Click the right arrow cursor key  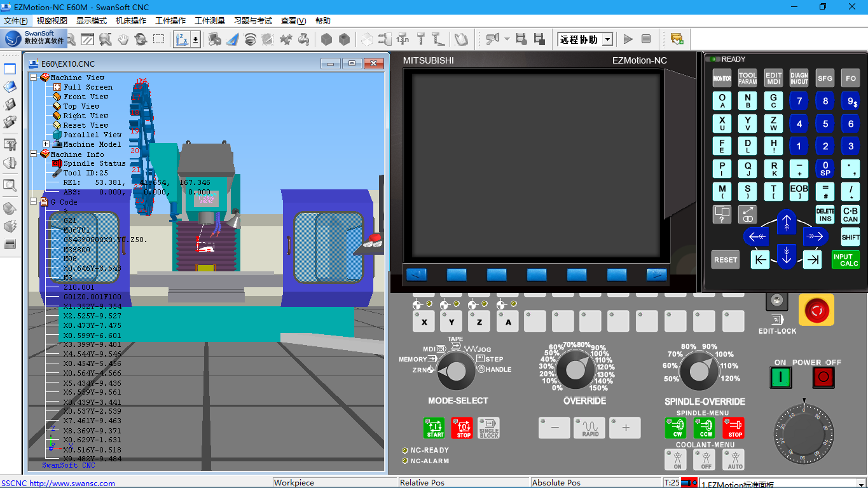coord(815,237)
